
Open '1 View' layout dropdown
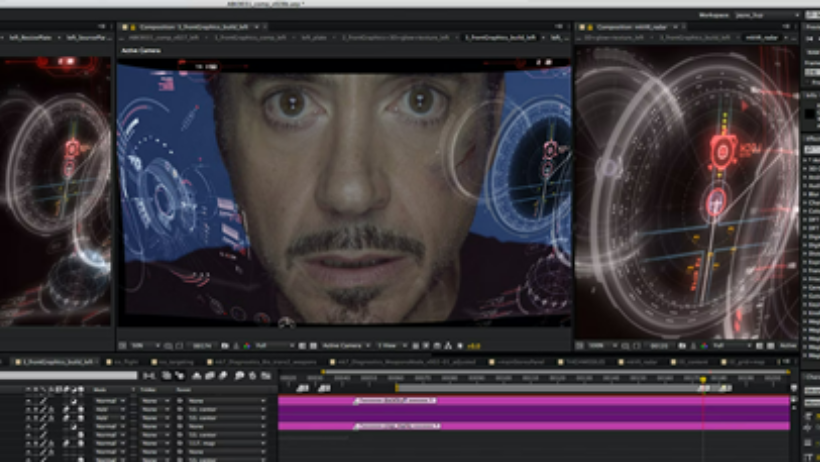pos(392,346)
